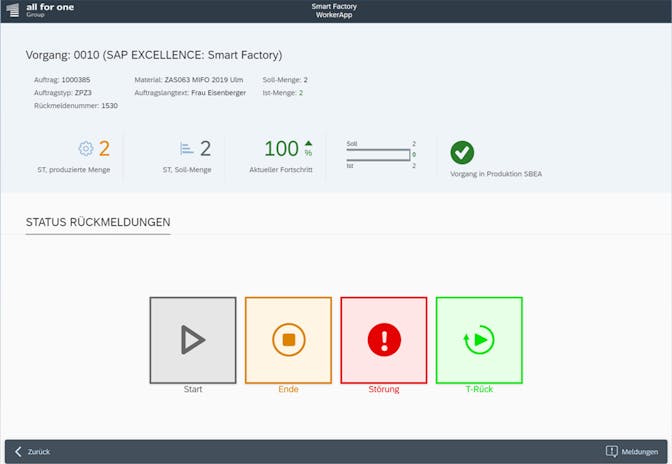This screenshot has width=672, height=464.
Task: Click the orange Ende label
Action: click(288, 389)
